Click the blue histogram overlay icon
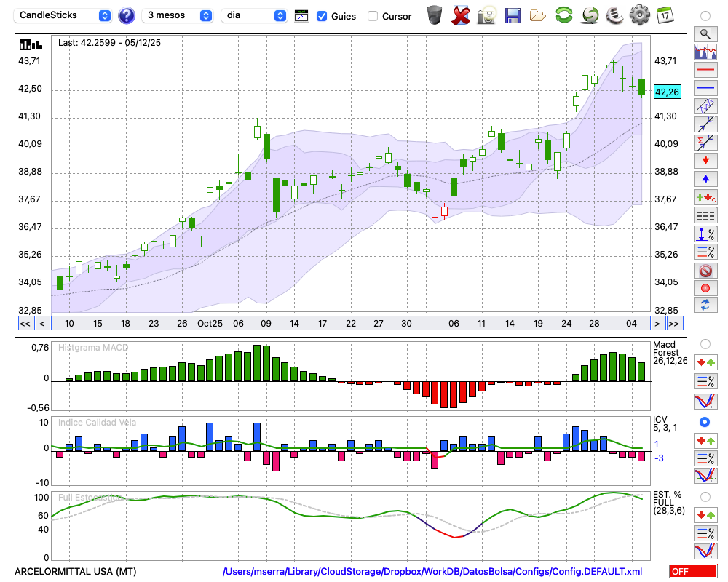 (x=705, y=52)
